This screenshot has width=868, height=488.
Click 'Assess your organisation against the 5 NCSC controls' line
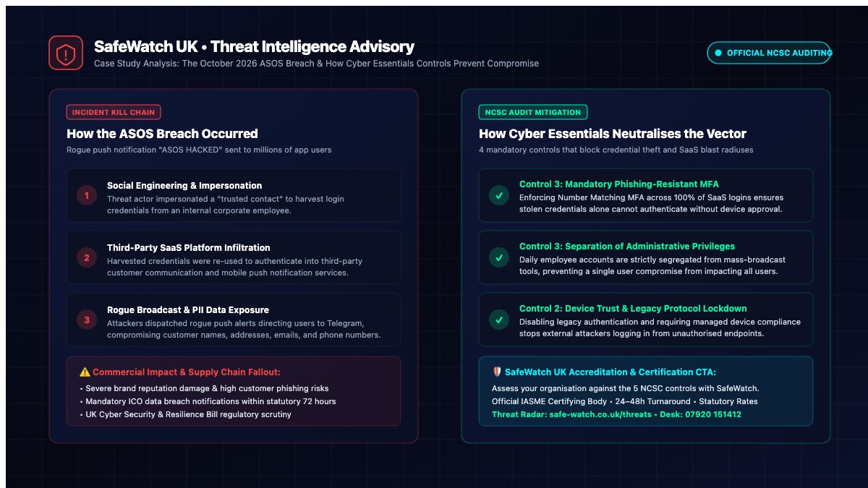tap(625, 388)
